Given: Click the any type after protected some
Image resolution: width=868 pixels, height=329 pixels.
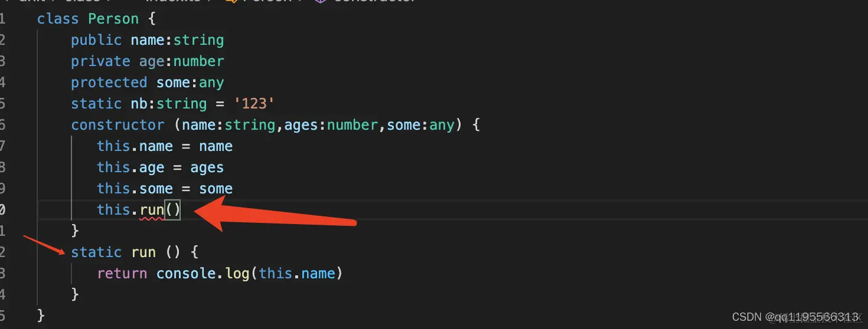Looking at the screenshot, I should pos(211,83).
